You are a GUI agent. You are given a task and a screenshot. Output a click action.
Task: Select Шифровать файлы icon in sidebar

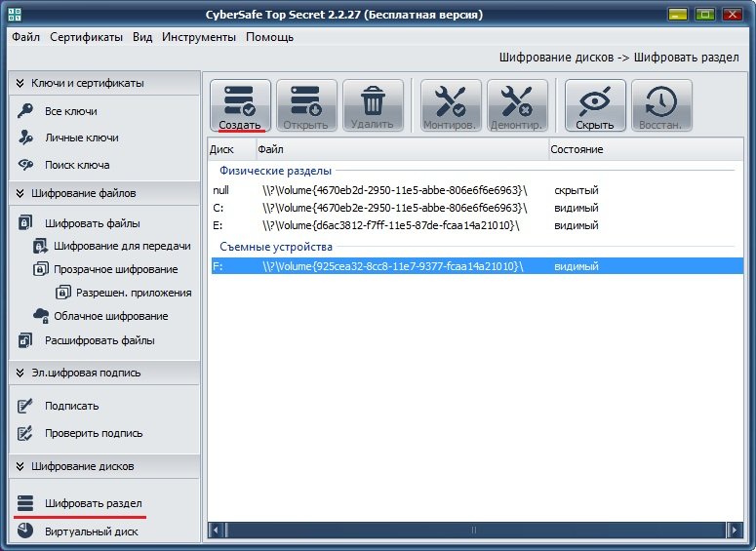pyautogui.click(x=25, y=222)
